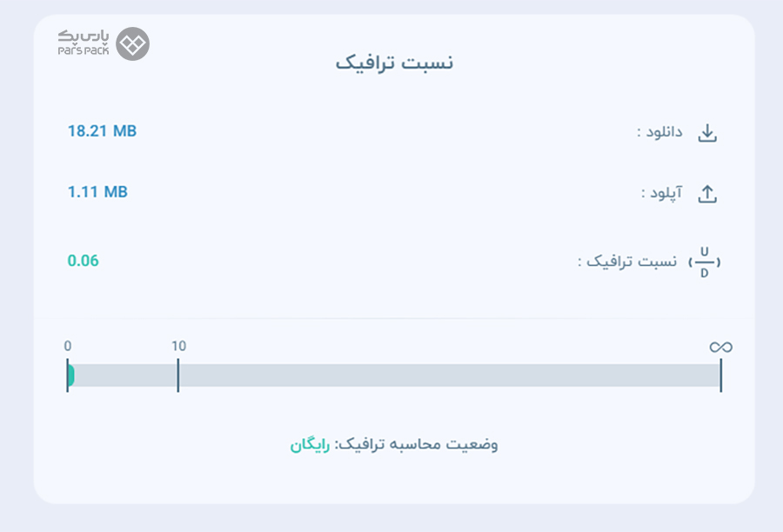This screenshot has width=783, height=532.
Task: Click the end tick under the infinity mark
Action: (721, 376)
